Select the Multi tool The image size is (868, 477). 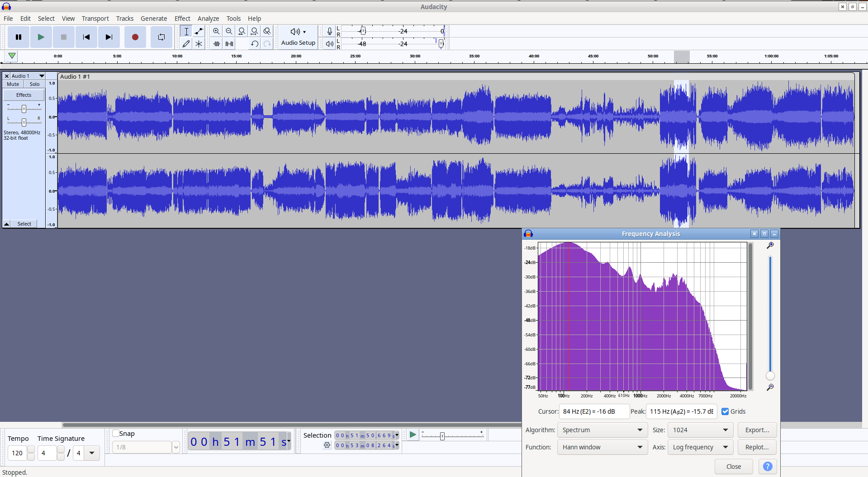199,44
